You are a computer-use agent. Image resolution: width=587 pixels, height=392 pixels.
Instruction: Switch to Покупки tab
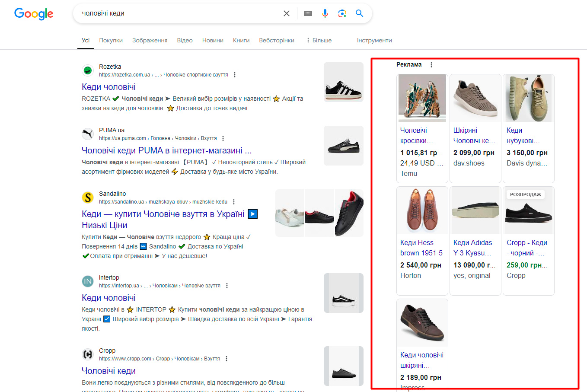pos(111,40)
